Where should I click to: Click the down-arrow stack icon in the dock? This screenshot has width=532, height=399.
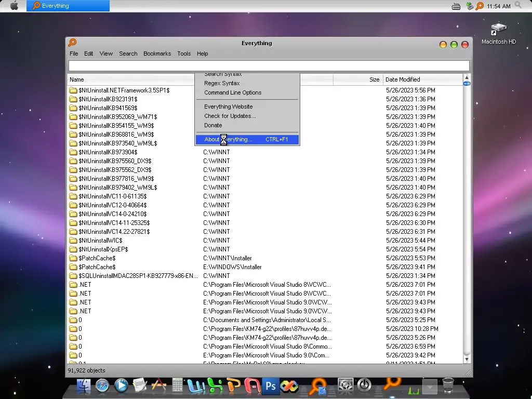point(430,387)
